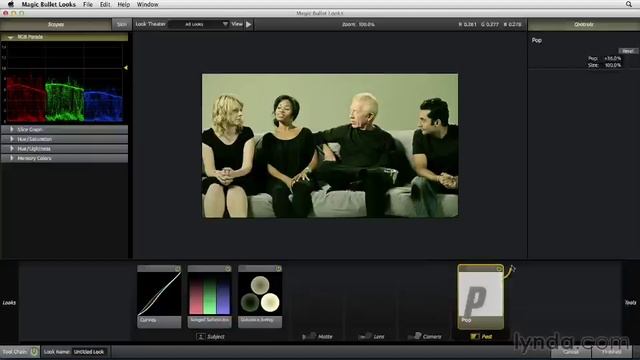
Task: Play the Look Theater preview
Action: pos(249,24)
